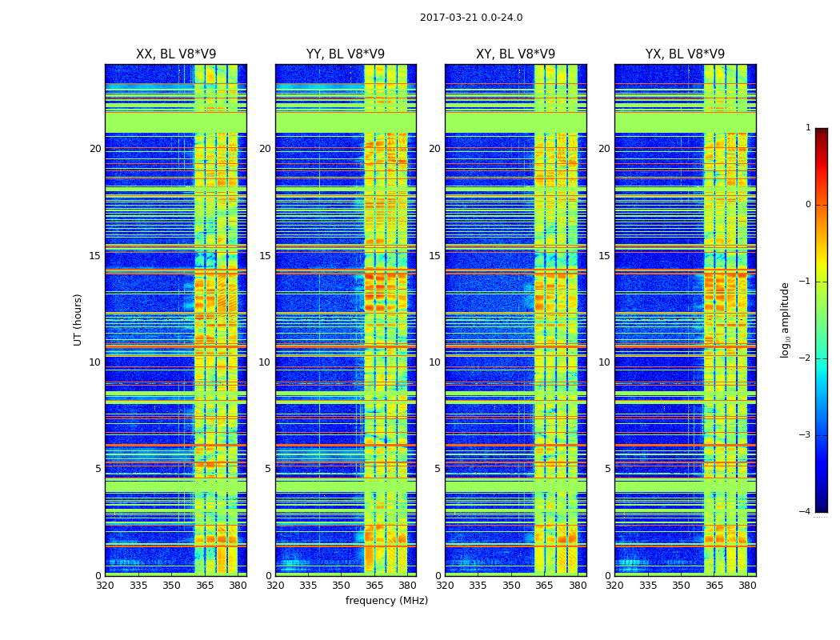Click the colorbar's dark blue bottom end
The height and width of the screenshot is (640, 840).
point(822,508)
